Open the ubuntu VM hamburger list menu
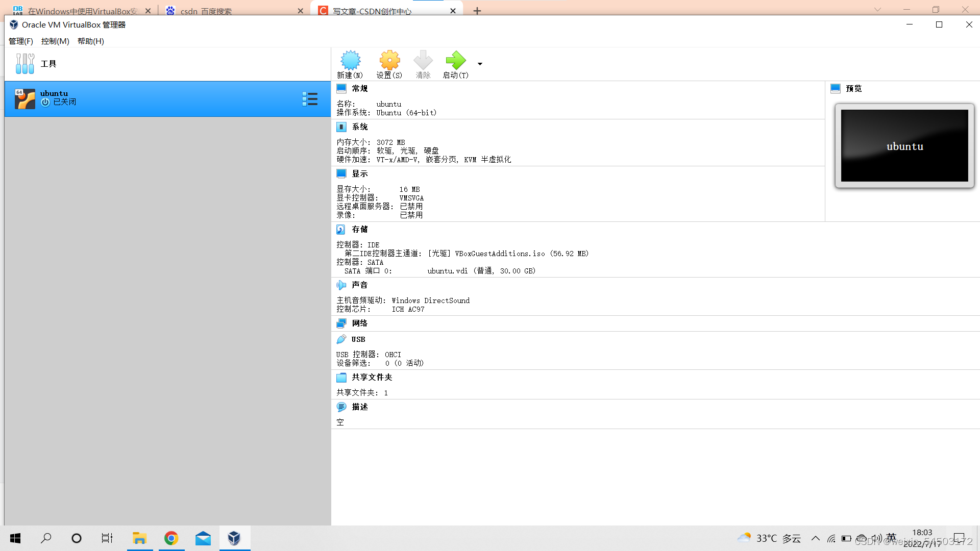 click(310, 98)
